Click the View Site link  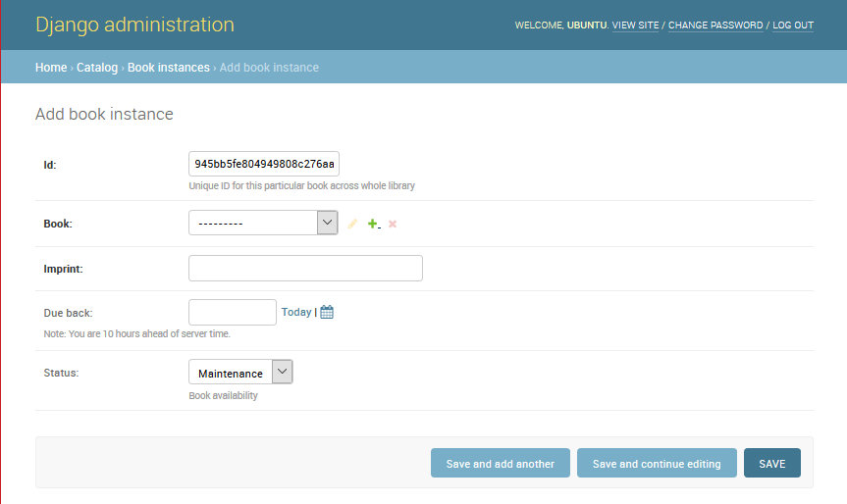635,25
